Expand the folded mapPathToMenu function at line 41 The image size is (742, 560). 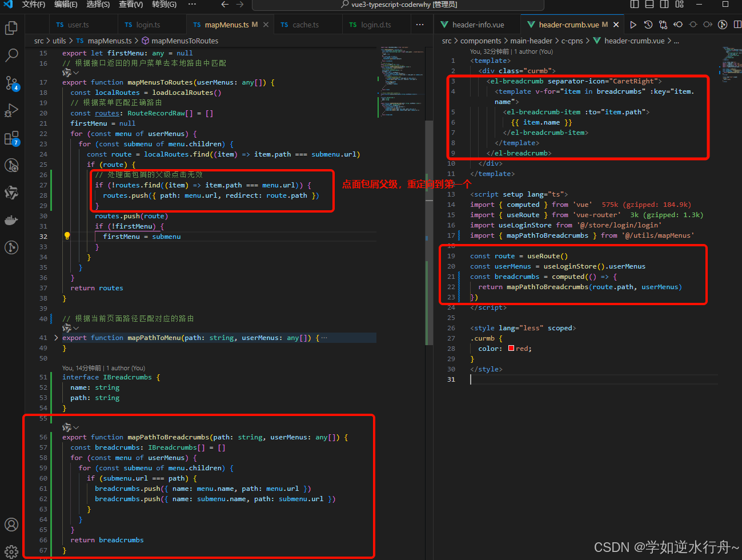tap(56, 338)
